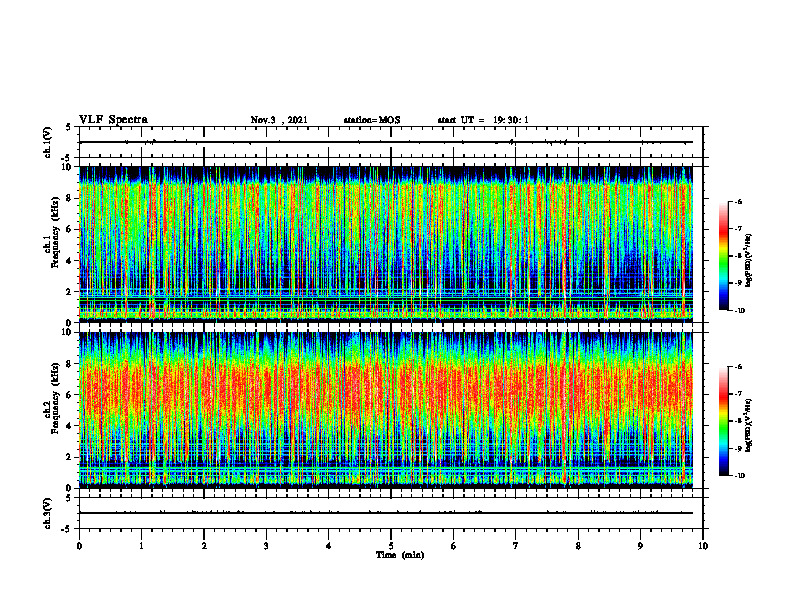Select the 'Nov.3 , 2021' date label
Viewport: 792px width, 612px height.
click(x=279, y=120)
